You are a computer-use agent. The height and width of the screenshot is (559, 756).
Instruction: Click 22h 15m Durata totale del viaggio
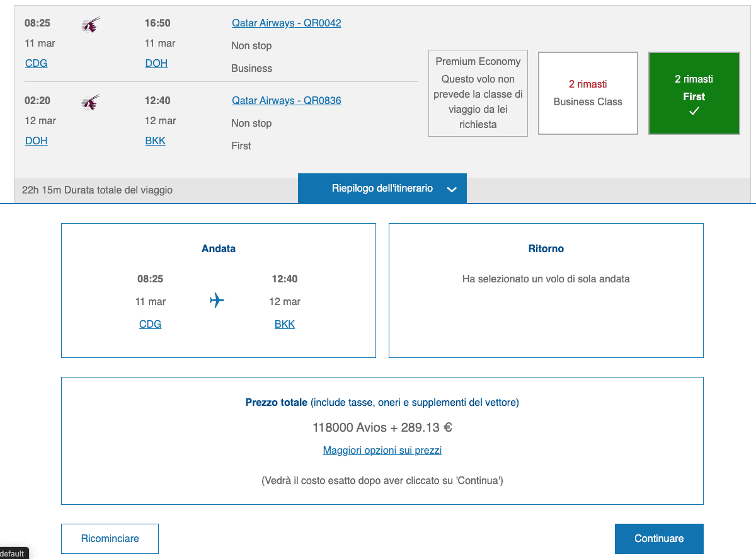point(97,190)
